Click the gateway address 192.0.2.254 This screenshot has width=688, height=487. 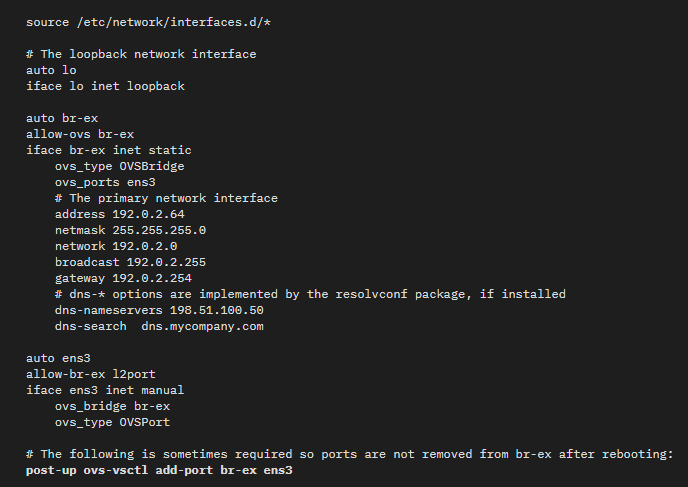click(x=153, y=278)
